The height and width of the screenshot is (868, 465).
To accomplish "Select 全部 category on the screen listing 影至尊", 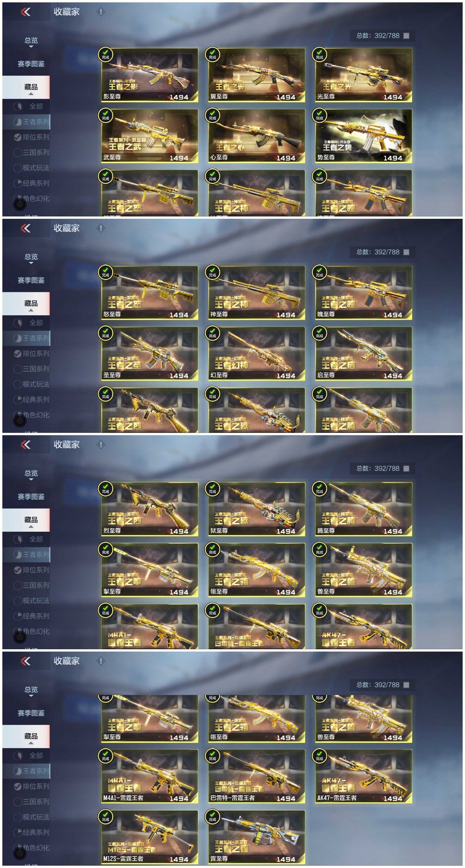I will 31,106.
